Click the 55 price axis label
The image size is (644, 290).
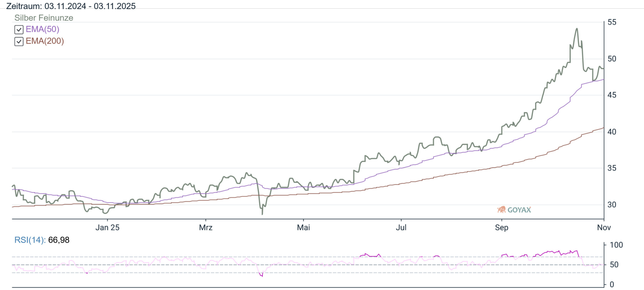[x=612, y=22]
